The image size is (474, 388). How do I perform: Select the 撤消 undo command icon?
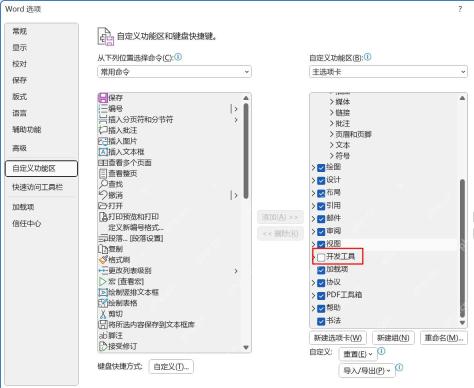pos(103,195)
